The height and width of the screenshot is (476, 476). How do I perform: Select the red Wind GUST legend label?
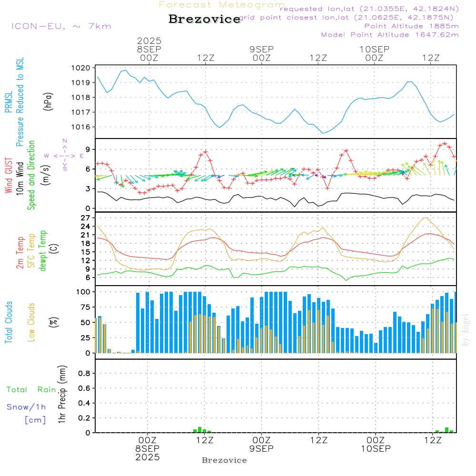(x=9, y=176)
